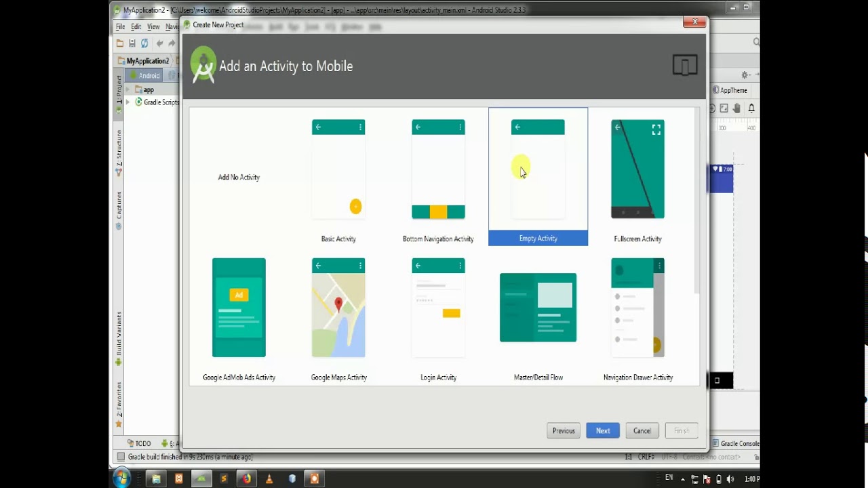Expand the app module tree node
Image resolution: width=868 pixels, height=488 pixels.
127,89
